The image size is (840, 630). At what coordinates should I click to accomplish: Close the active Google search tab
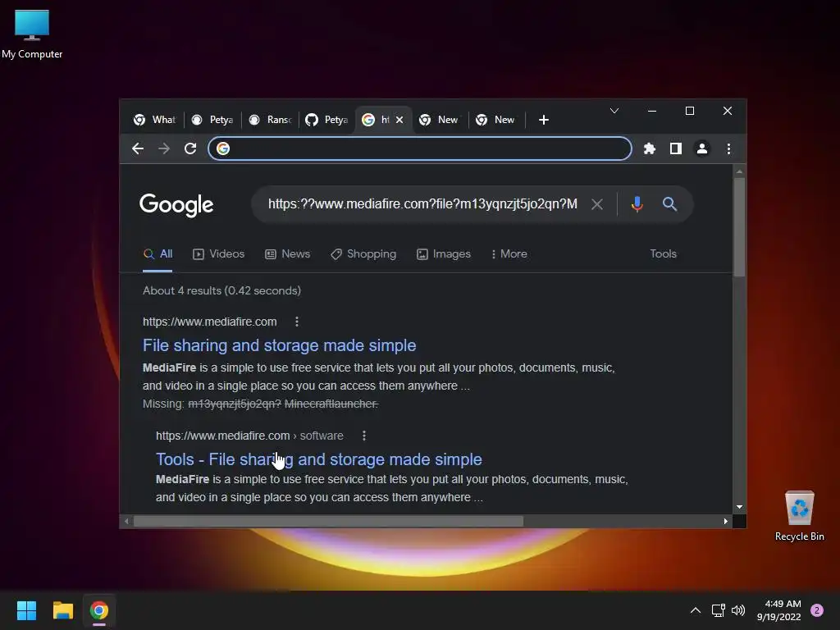click(399, 120)
